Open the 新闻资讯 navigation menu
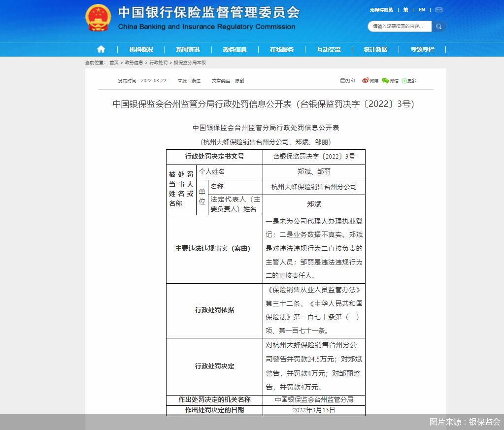 click(188, 49)
